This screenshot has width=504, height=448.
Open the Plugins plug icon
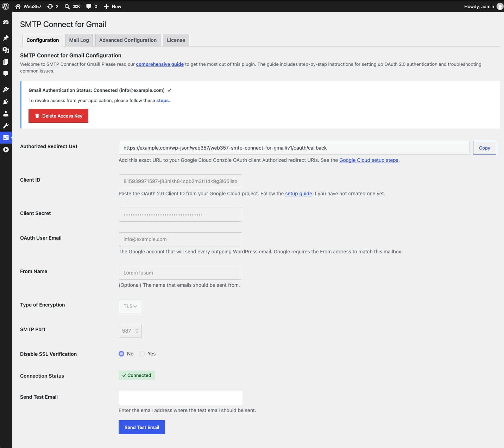click(x=6, y=102)
